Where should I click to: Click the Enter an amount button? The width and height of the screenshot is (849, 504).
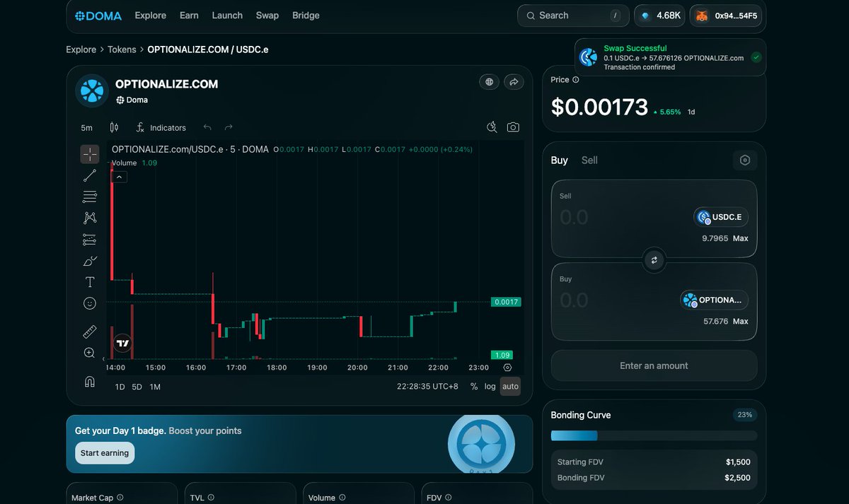[654, 366]
